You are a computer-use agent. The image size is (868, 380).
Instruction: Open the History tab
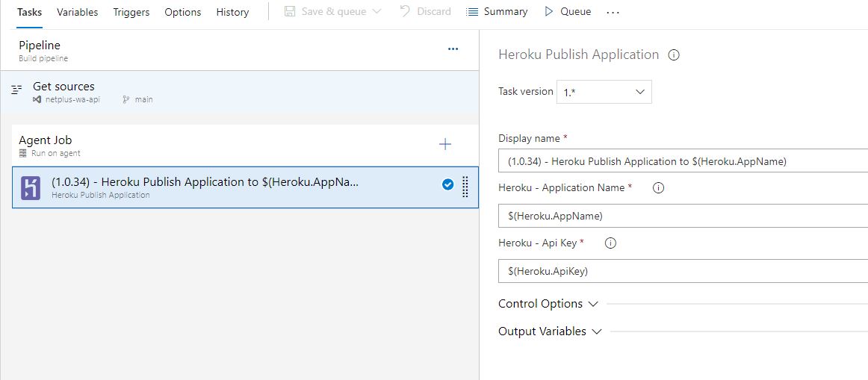(x=232, y=12)
